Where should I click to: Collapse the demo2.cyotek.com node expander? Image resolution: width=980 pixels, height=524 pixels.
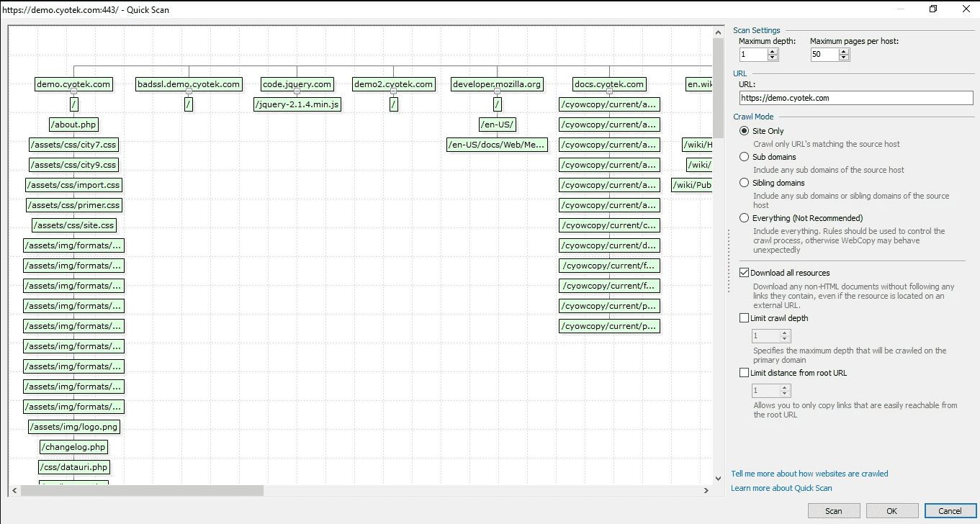(394, 91)
